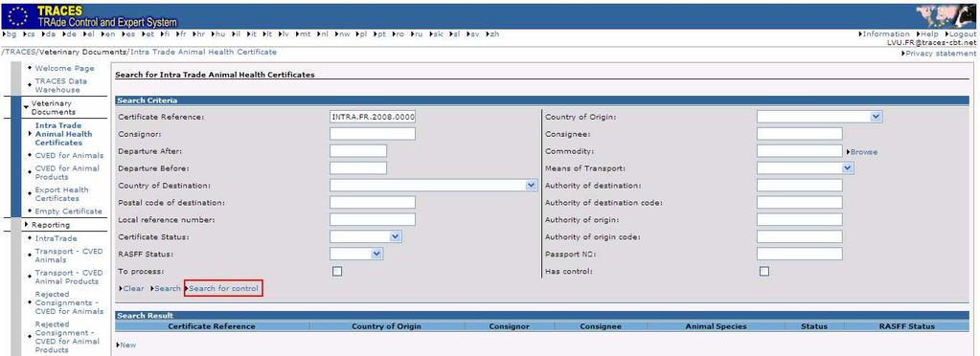The image size is (980, 356).
Task: Tick the To process checkbox
Action: pos(337,271)
